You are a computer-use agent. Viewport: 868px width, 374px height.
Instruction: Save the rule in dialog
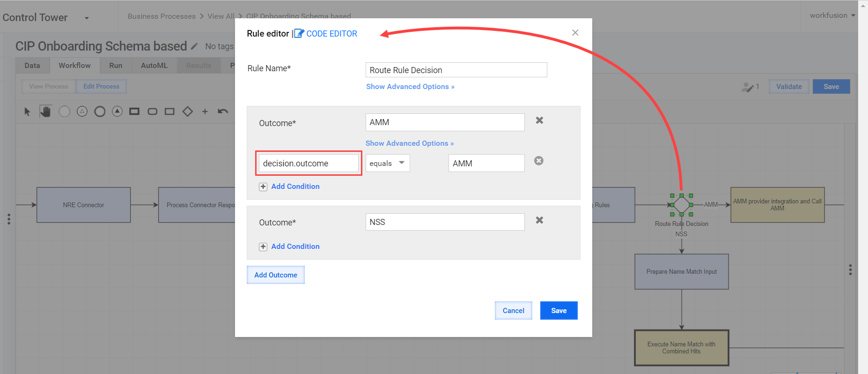tap(559, 310)
